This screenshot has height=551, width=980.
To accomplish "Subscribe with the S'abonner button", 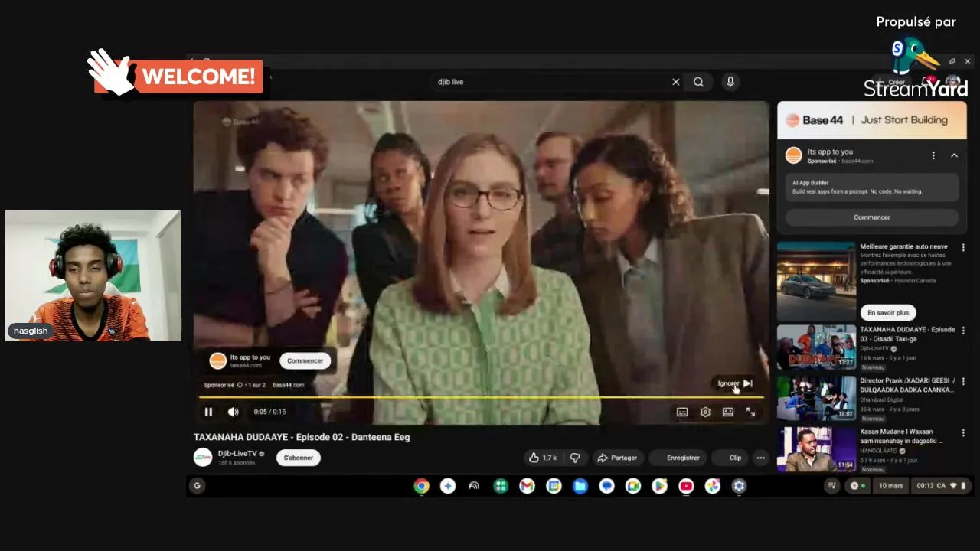I will (x=298, y=458).
